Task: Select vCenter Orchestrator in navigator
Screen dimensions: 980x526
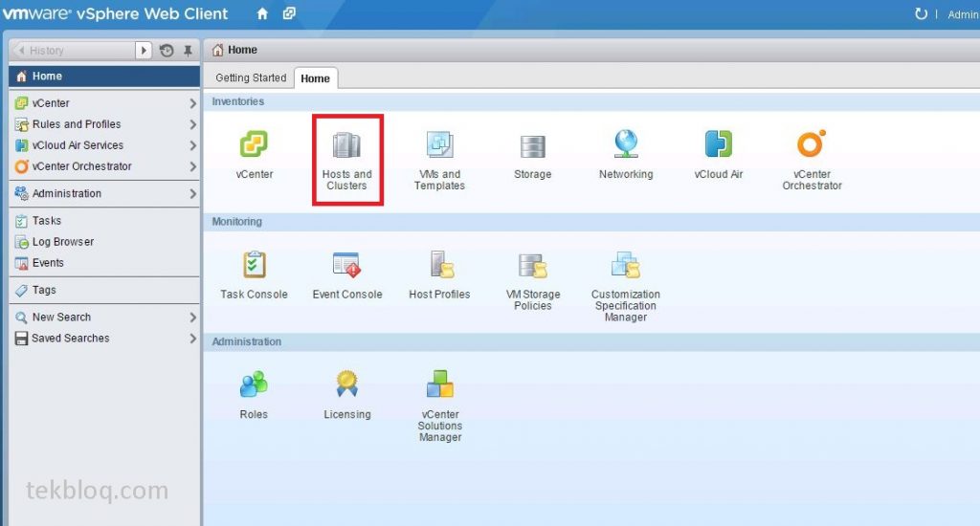Action: click(104, 166)
